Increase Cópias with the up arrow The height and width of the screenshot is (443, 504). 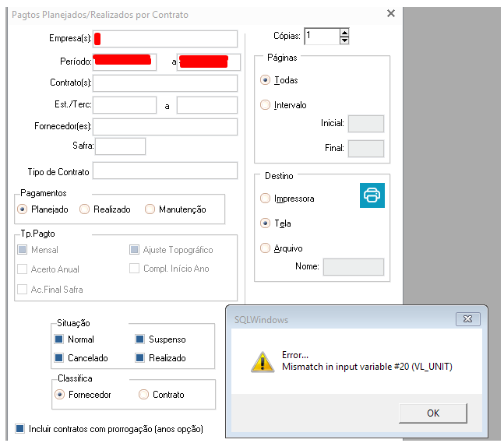point(344,33)
